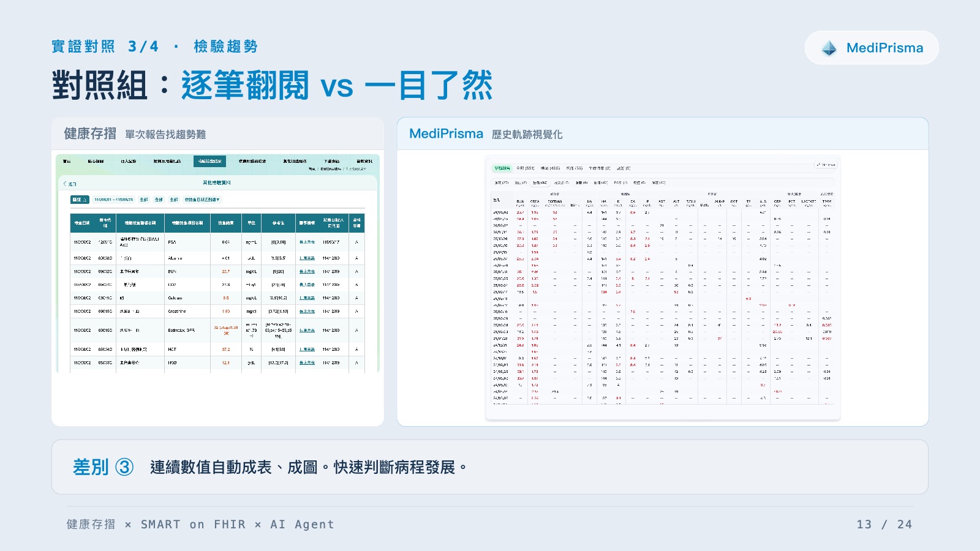The image size is (980, 551).
Task: Click the back chevron in the left screenshot
Action: pos(65,184)
